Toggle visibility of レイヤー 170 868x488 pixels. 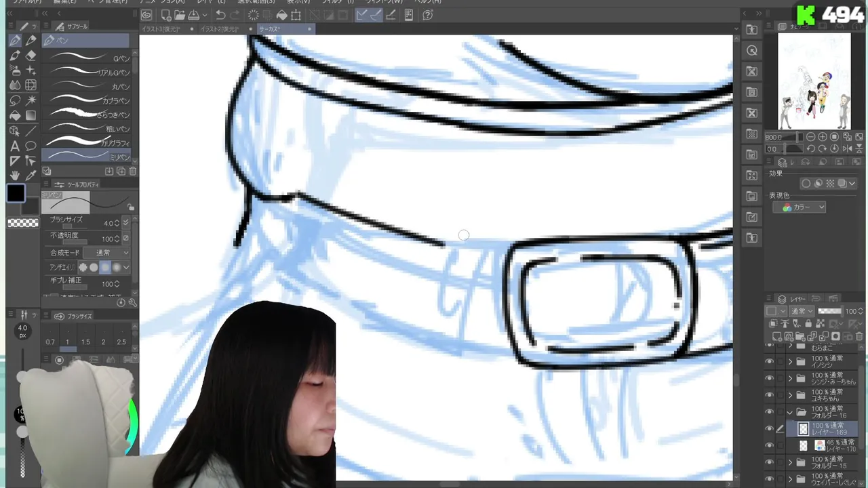(769, 446)
